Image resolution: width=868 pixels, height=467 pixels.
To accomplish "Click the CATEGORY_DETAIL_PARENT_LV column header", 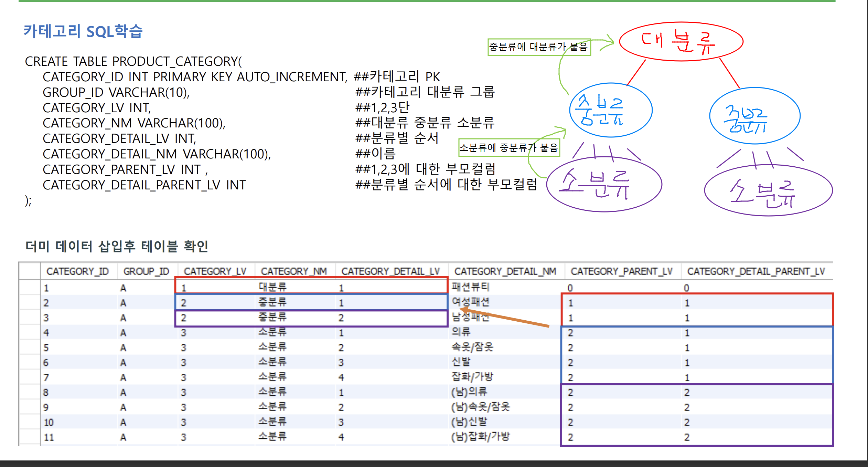I will (756, 272).
